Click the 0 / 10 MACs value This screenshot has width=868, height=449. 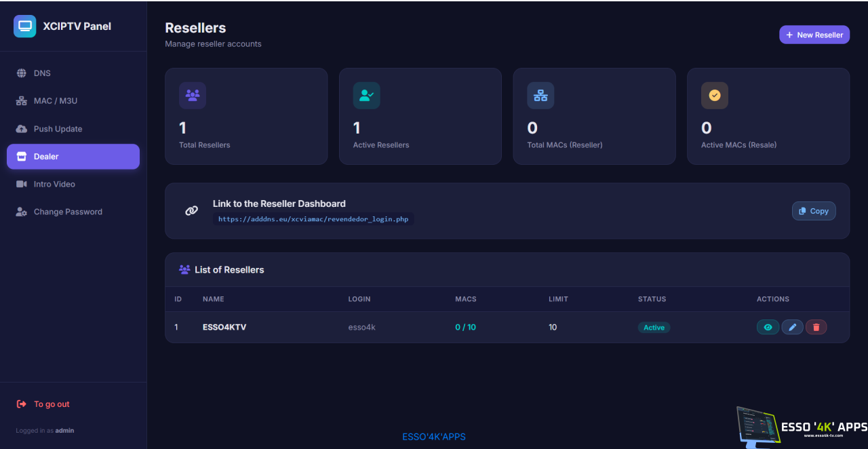(466, 327)
